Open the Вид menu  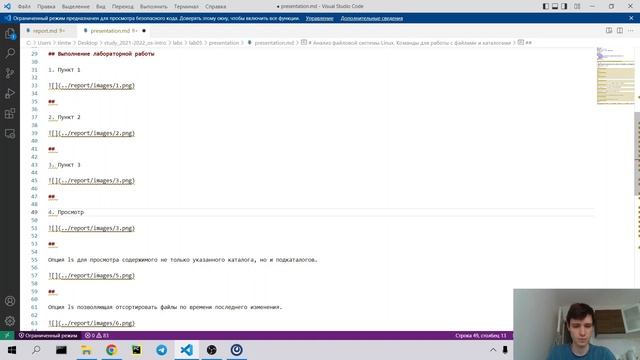(100, 7)
